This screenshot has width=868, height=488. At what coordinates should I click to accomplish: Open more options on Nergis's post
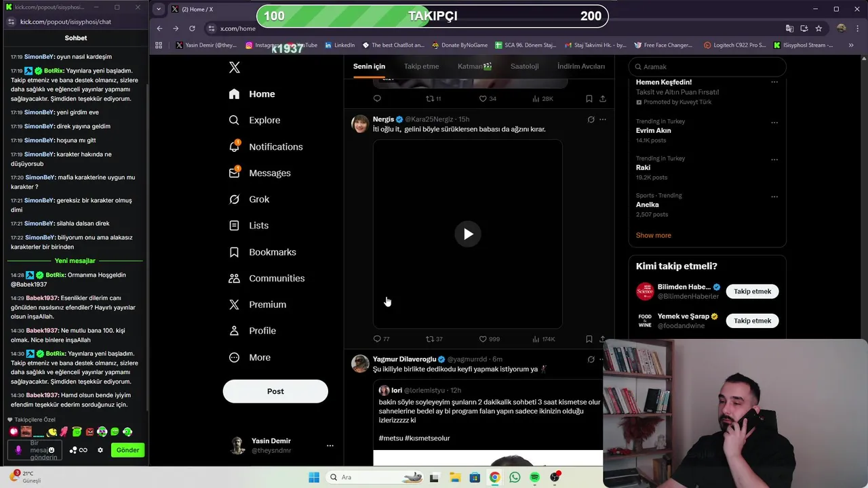[x=602, y=119]
